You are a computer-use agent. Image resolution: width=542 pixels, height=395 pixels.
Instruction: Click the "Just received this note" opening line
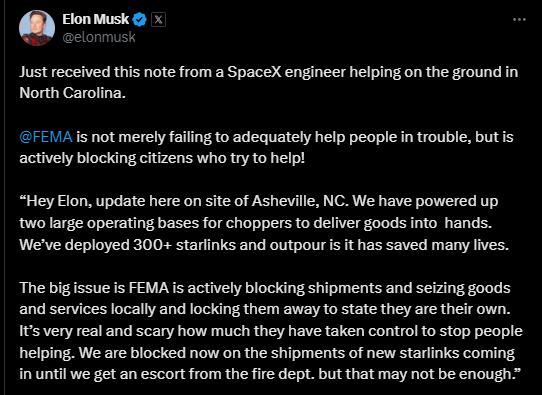click(269, 73)
